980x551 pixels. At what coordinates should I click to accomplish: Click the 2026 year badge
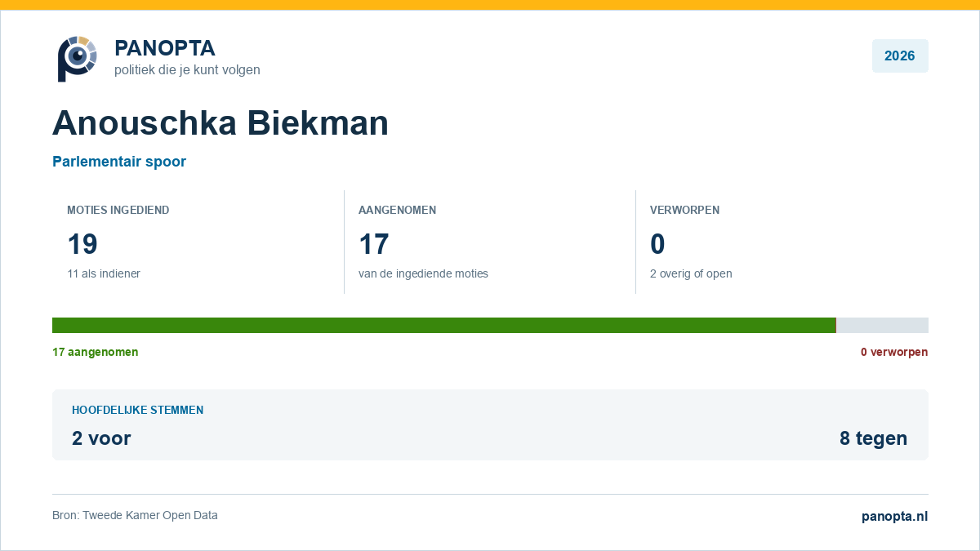click(900, 56)
